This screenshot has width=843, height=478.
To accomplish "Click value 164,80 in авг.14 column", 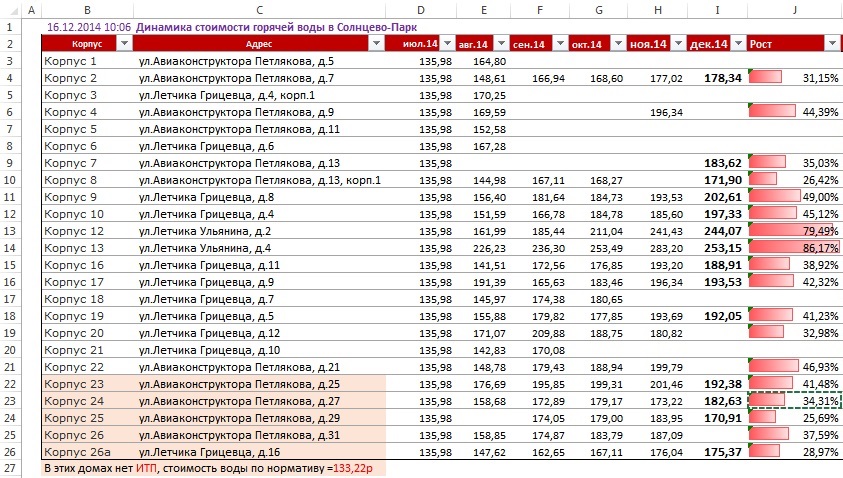I will pyautogui.click(x=489, y=61).
